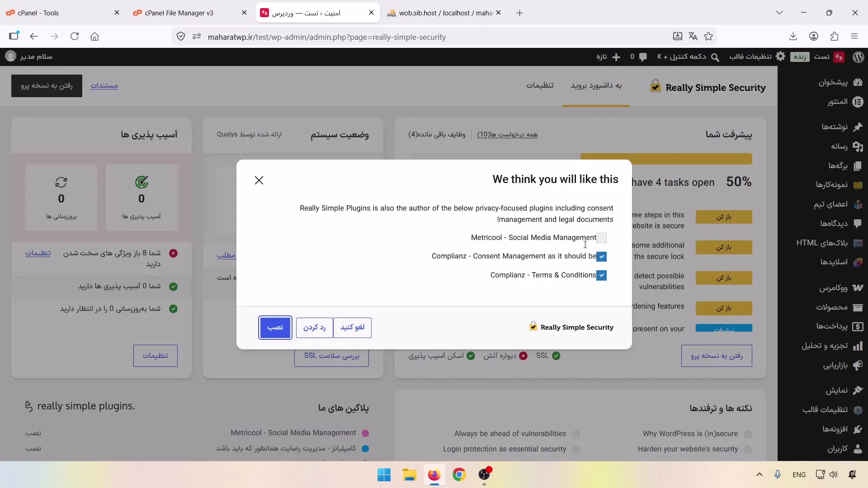Open the تنظیمات tab in plugin header
868x488 pixels.
click(540, 85)
